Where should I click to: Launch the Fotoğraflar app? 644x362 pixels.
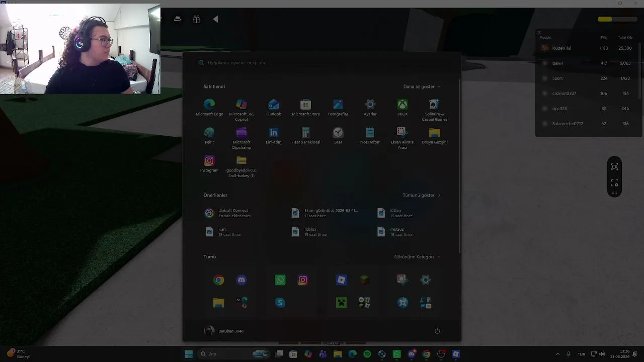tap(338, 108)
